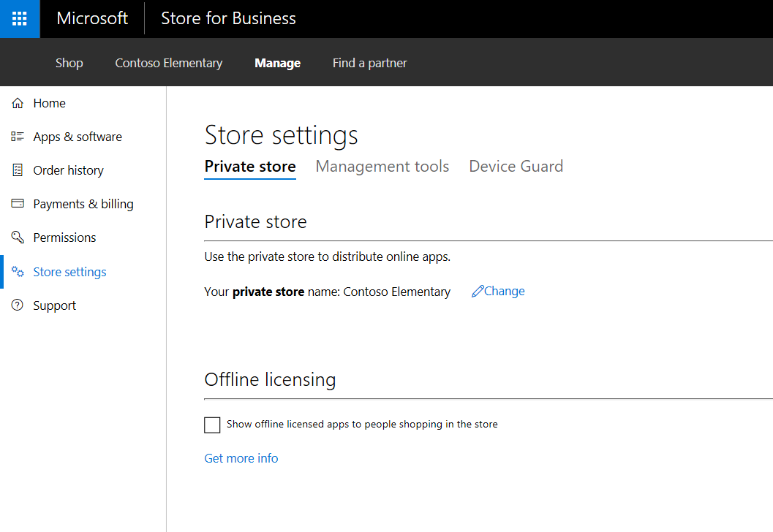The width and height of the screenshot is (773, 532).
Task: Click the private store name text line
Action: point(328,292)
